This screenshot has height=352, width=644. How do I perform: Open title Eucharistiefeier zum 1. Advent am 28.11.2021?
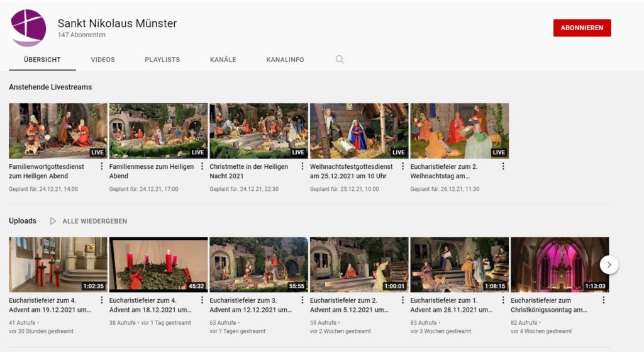pos(452,305)
